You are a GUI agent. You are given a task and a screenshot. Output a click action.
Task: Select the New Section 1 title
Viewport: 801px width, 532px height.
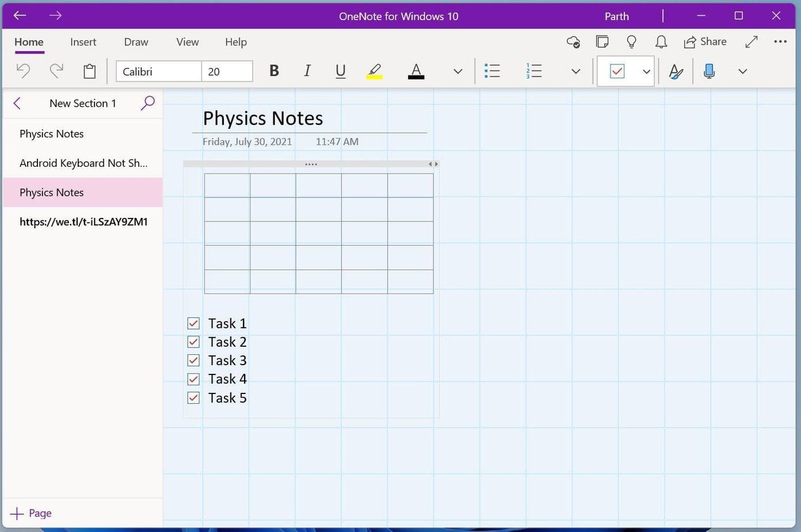[x=83, y=103]
